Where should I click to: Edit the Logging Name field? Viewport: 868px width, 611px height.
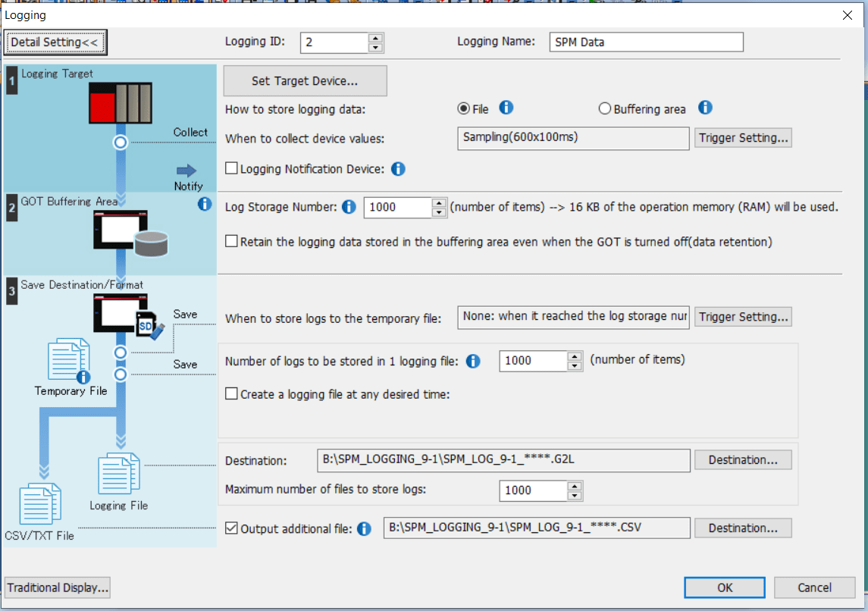click(x=646, y=42)
